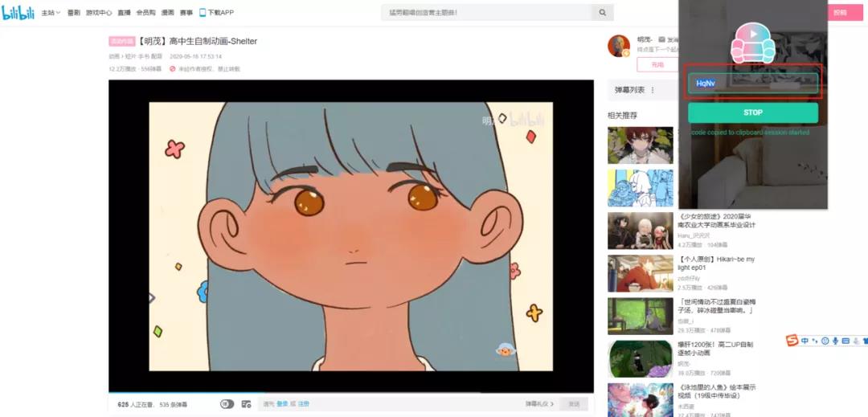Screen dimensions: 868x417
Task: Open 会员购 in the top navigation
Action: click(x=145, y=12)
